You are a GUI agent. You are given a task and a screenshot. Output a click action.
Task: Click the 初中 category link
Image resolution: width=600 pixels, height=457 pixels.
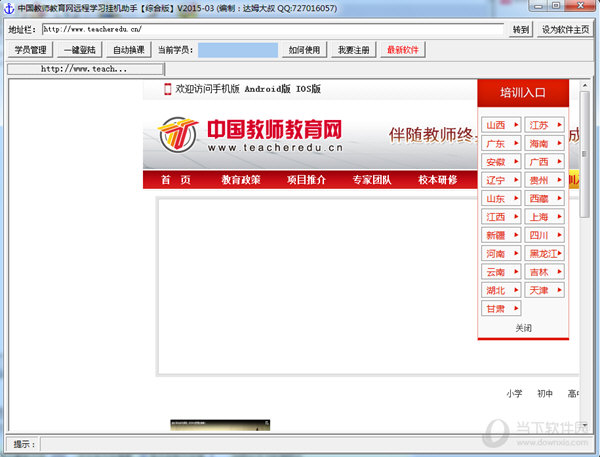coord(545,393)
